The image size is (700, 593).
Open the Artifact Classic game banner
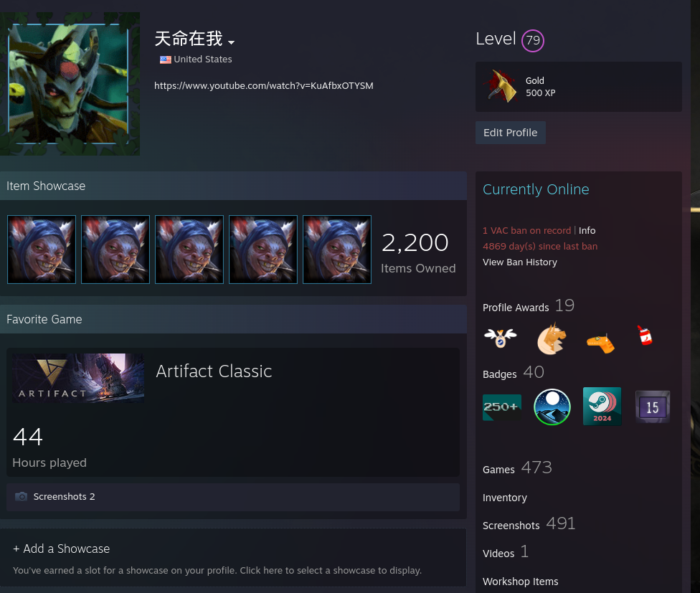point(78,379)
